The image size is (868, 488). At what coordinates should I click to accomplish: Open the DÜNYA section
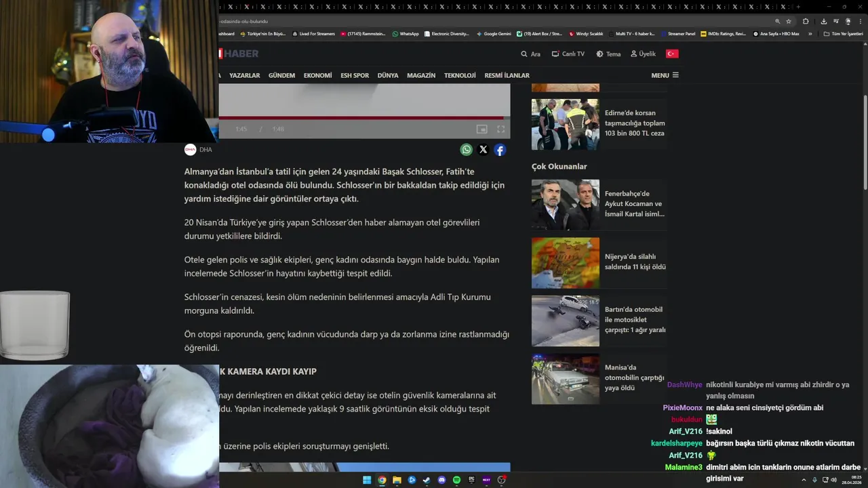[388, 75]
